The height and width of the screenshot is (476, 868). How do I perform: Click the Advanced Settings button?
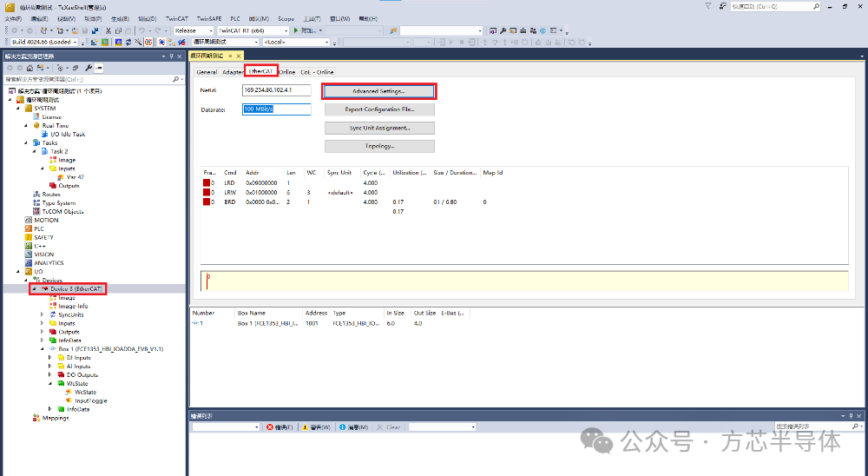coord(379,91)
